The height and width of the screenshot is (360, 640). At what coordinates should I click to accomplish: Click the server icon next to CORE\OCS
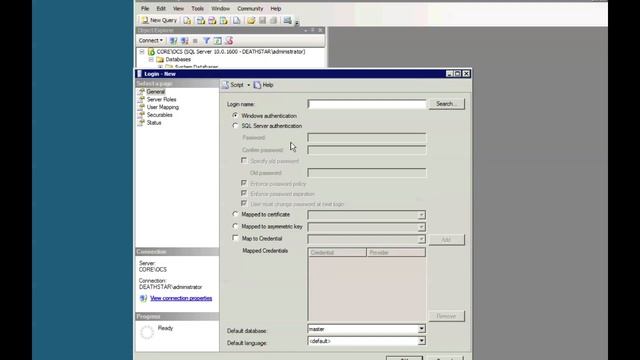(151, 52)
